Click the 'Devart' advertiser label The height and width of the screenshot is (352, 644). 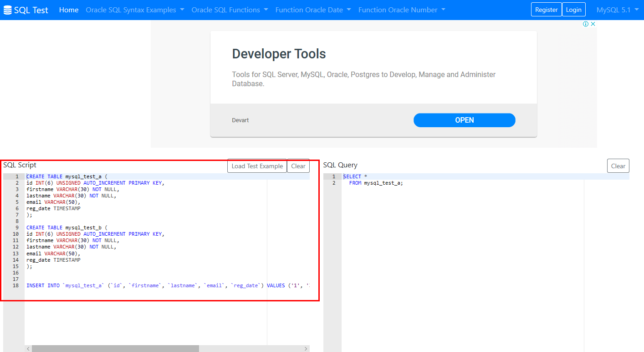click(x=240, y=120)
